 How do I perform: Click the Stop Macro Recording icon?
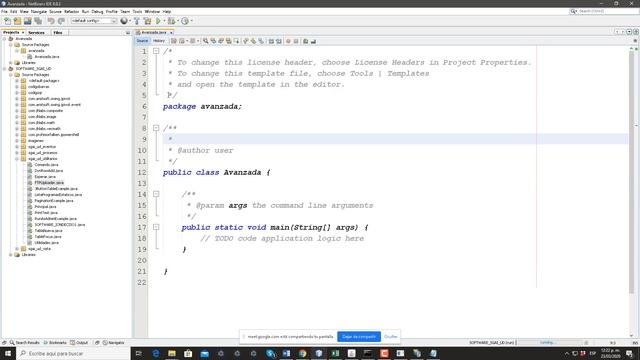tap(296, 41)
